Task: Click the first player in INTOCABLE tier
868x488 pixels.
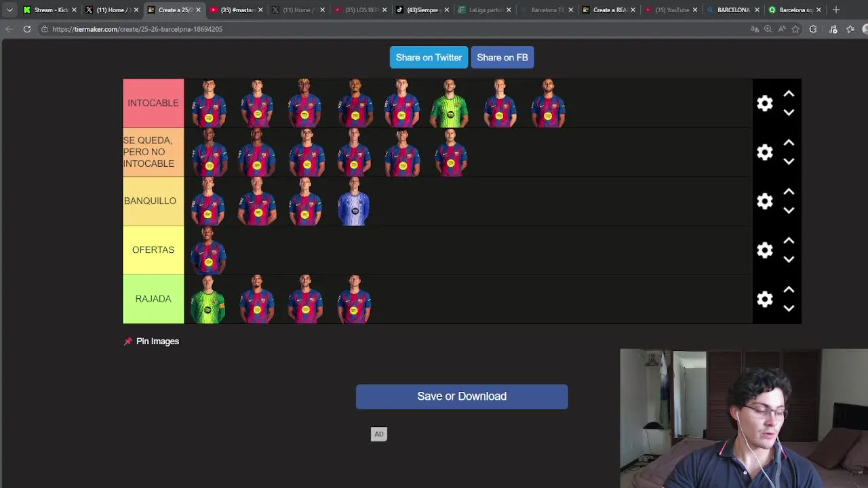Action: pyautogui.click(x=208, y=103)
